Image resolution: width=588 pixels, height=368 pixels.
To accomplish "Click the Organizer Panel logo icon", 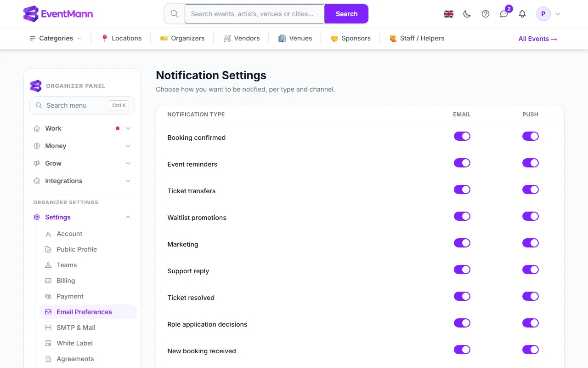I will (36, 86).
